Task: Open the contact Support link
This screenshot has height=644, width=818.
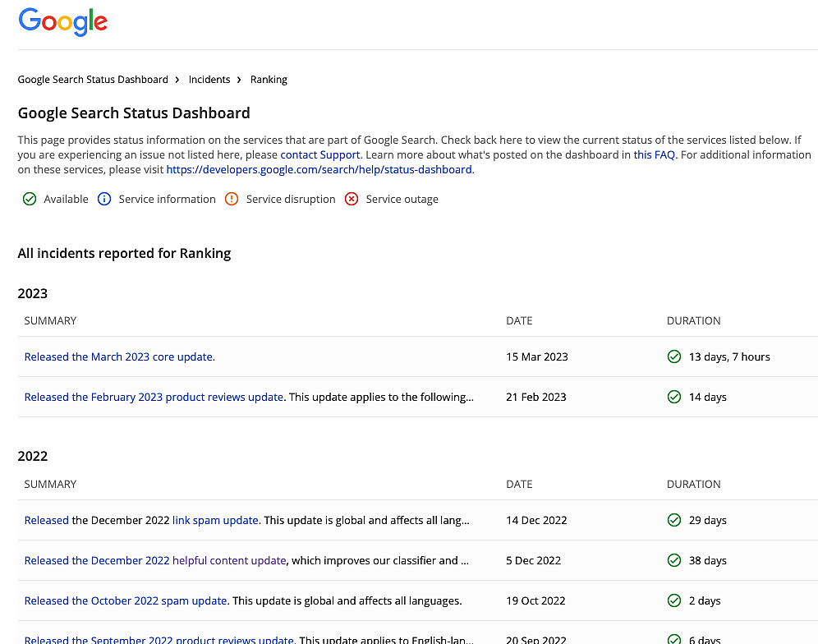Action: tap(319, 154)
